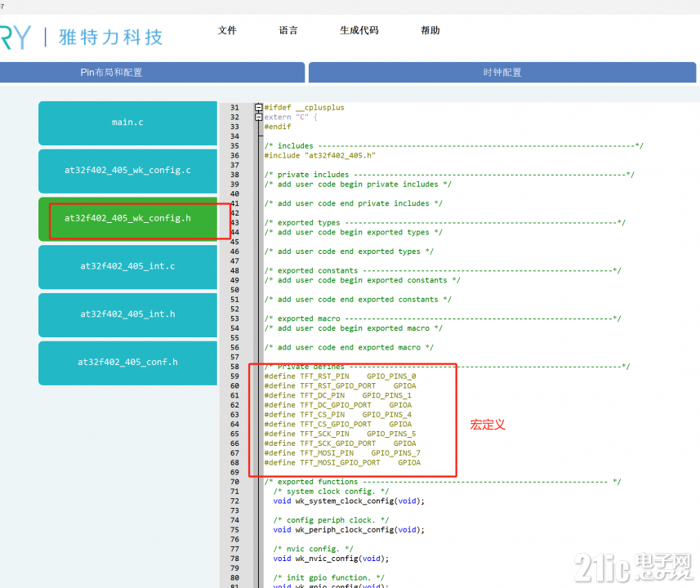Click the TFT_RST_PIN define line
The width and height of the screenshot is (700, 588).
coord(340,376)
